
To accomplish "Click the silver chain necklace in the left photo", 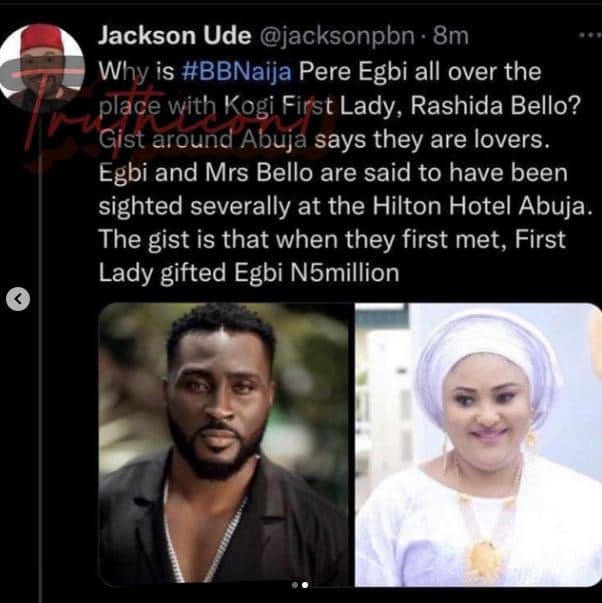I will click(203, 538).
